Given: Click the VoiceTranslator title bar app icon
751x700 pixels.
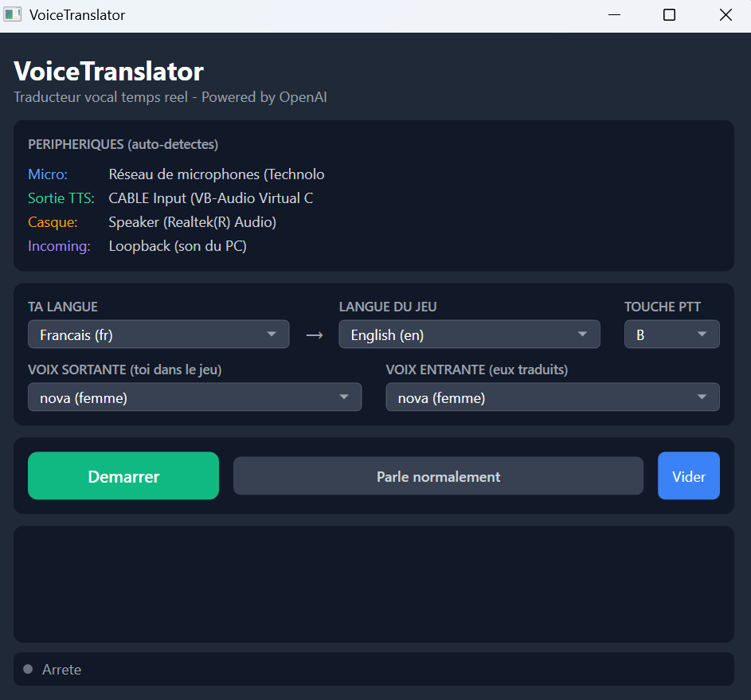Looking at the screenshot, I should (13, 14).
